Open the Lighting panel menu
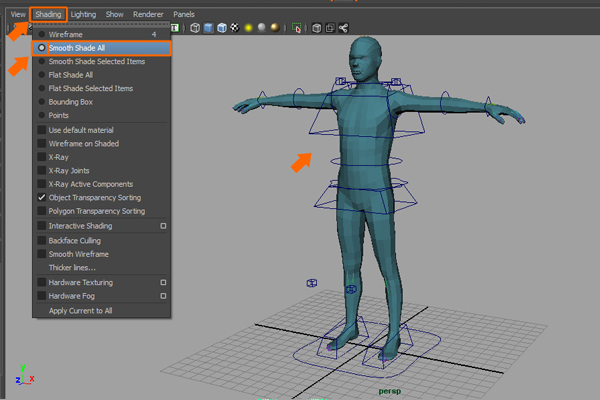 pyautogui.click(x=83, y=15)
